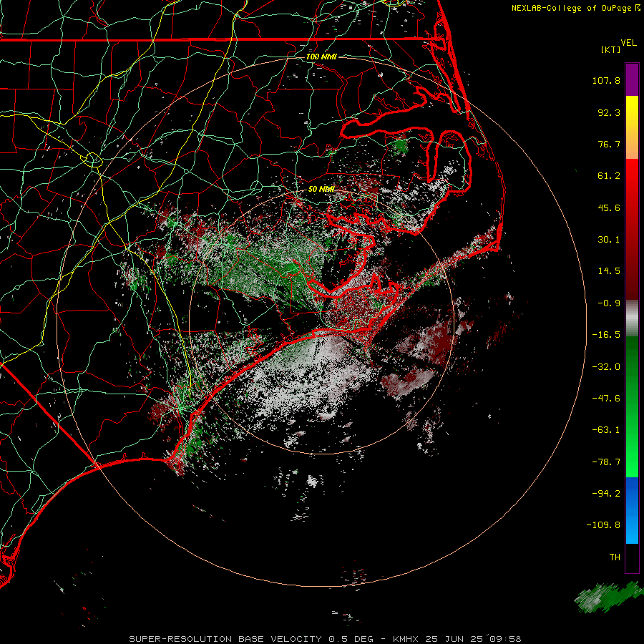Click the -47.6 legend value

(606, 399)
